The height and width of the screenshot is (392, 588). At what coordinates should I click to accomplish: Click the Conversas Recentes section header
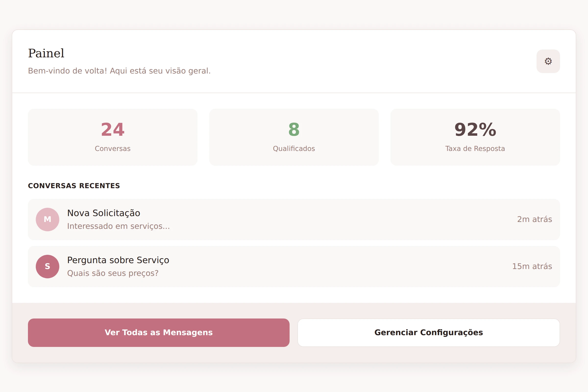[74, 186]
